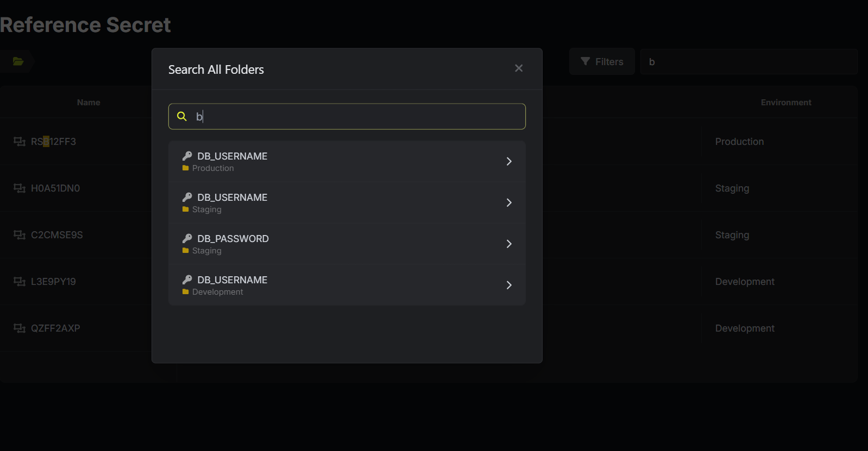This screenshot has height=451, width=868.
Task: Click the reference icon beside QZFF2AXP
Action: [20, 328]
